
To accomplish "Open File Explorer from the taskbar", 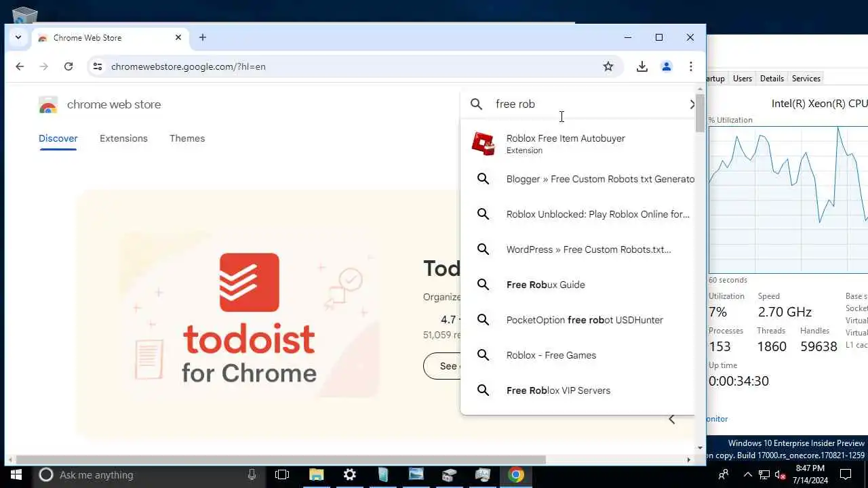I will (317, 474).
